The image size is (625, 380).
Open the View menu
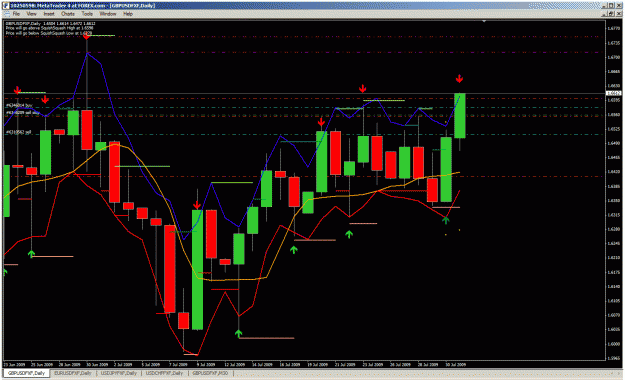[x=31, y=14]
